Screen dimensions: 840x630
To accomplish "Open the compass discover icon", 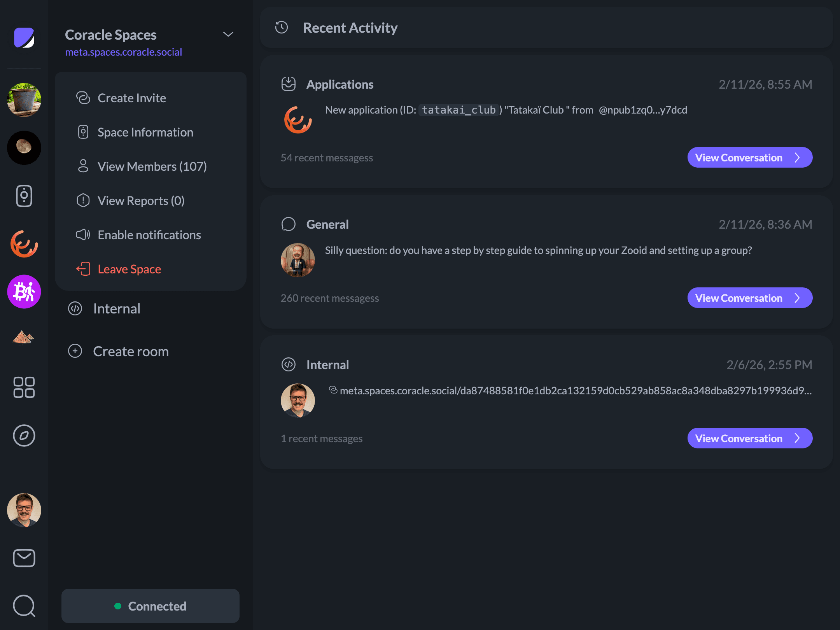I will click(24, 436).
